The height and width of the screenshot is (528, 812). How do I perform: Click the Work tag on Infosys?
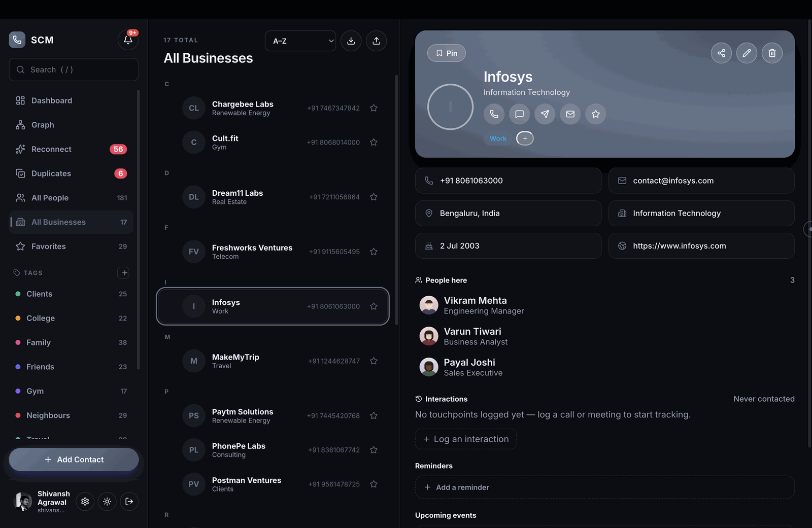pyautogui.click(x=498, y=138)
